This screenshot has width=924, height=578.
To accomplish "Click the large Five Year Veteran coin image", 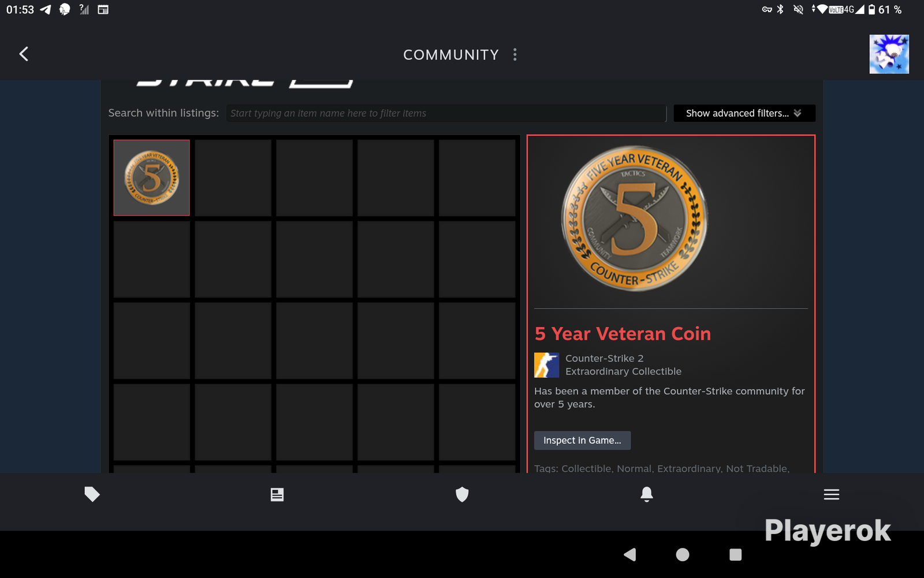I will pos(635,218).
